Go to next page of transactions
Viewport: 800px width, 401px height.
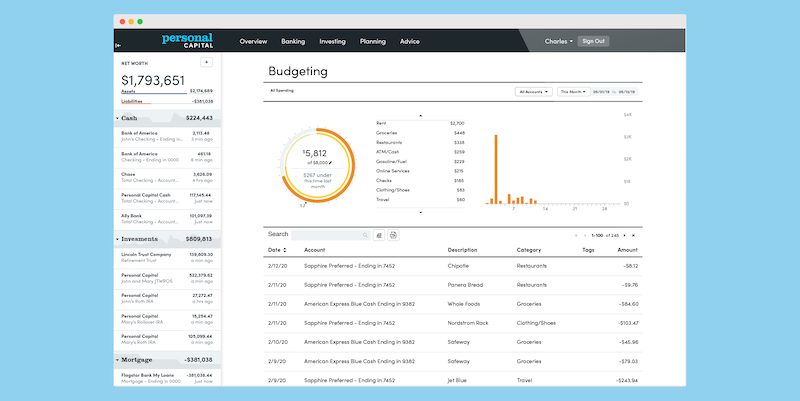point(623,235)
